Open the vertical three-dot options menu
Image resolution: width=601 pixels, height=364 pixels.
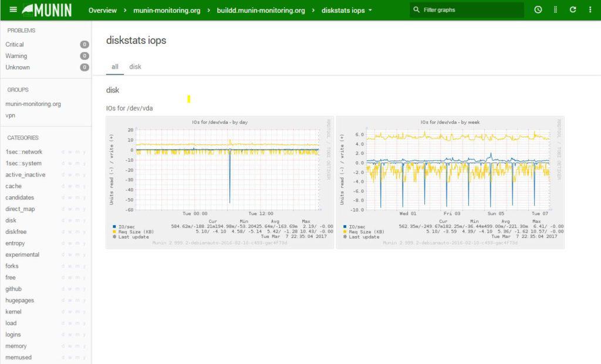[x=590, y=10]
